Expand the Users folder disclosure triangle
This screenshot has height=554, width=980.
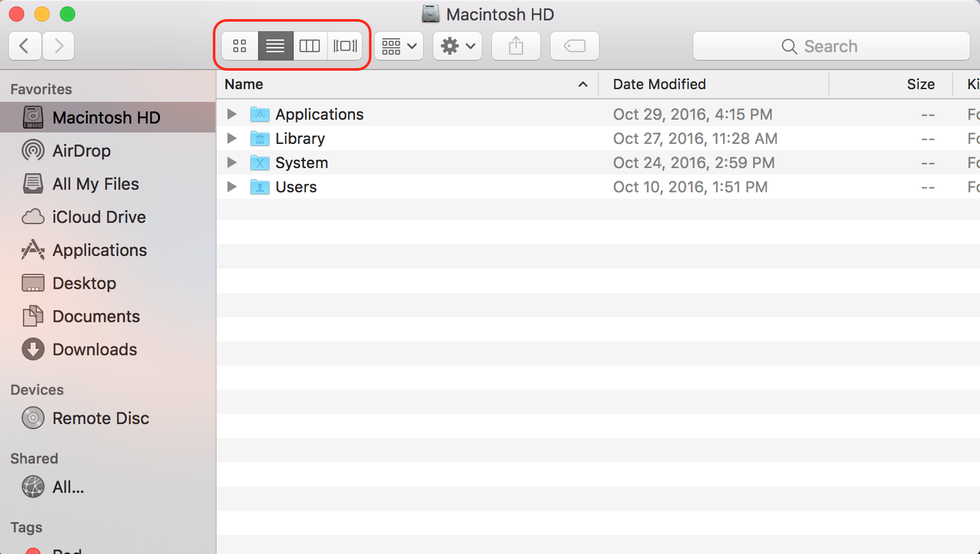point(232,187)
